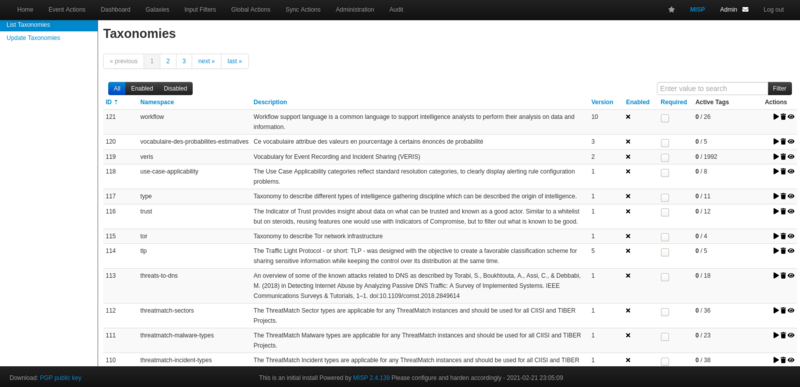
Task: Delete the type taxonomy with trash icon
Action: [783, 196]
